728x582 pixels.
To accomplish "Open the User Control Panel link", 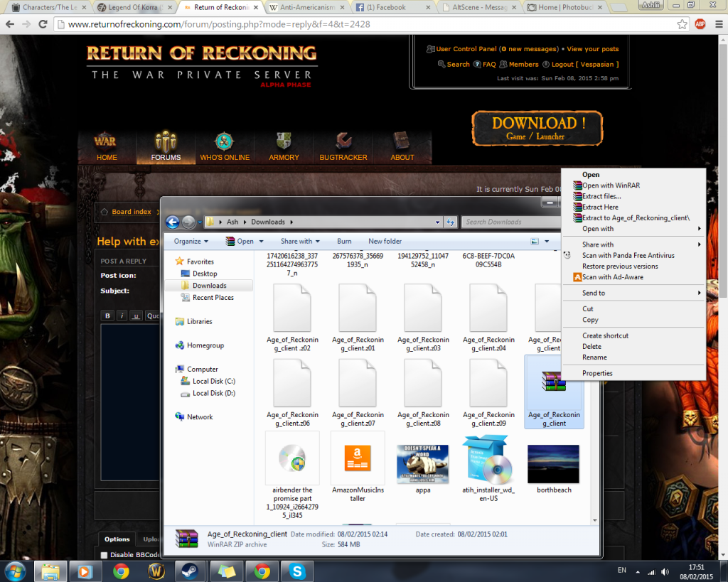I will [466, 49].
